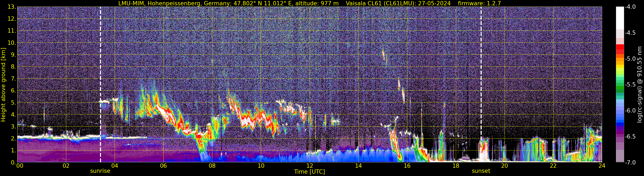Click the 'Height above ground [km]' axis label
This screenshot has width=644, height=176.
[x=3, y=85]
